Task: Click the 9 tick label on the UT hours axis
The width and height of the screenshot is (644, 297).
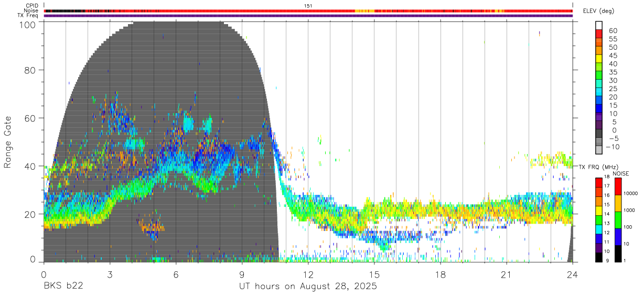Action: click(242, 274)
